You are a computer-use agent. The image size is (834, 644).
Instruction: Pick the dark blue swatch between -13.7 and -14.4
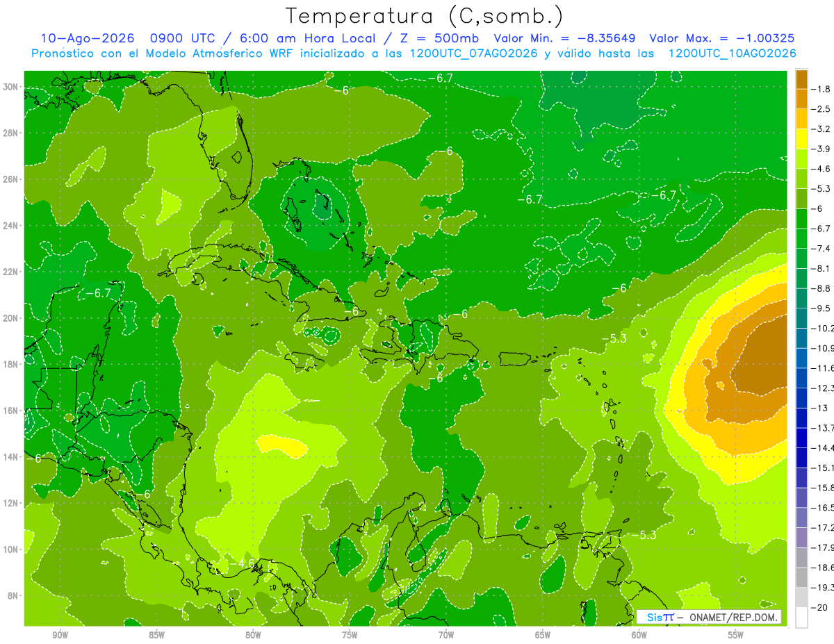click(x=801, y=438)
